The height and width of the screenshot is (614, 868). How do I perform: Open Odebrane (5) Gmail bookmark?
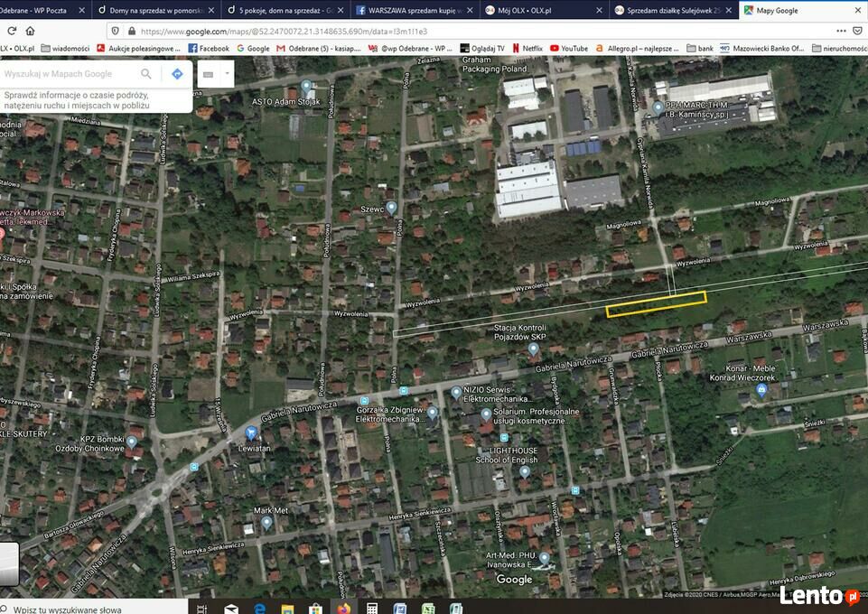pyautogui.click(x=318, y=49)
